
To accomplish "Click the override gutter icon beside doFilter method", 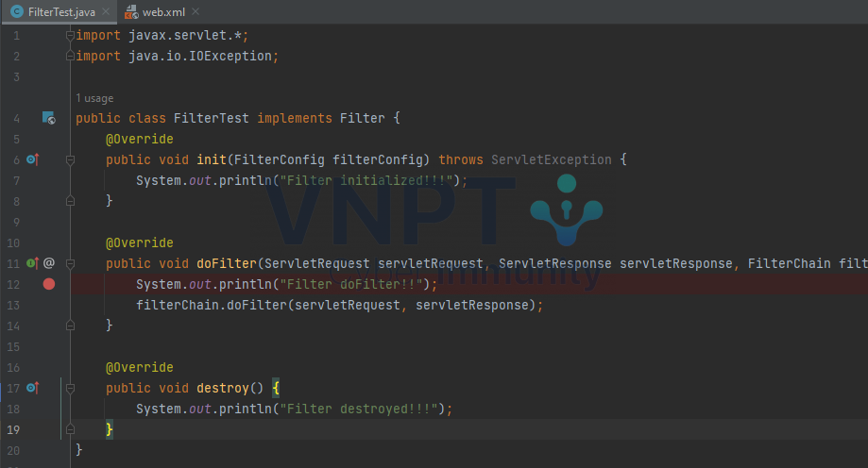I will point(32,264).
